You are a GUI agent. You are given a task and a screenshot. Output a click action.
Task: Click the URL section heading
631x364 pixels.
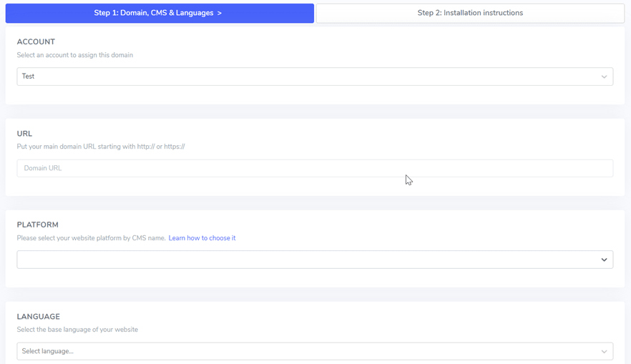pos(24,134)
